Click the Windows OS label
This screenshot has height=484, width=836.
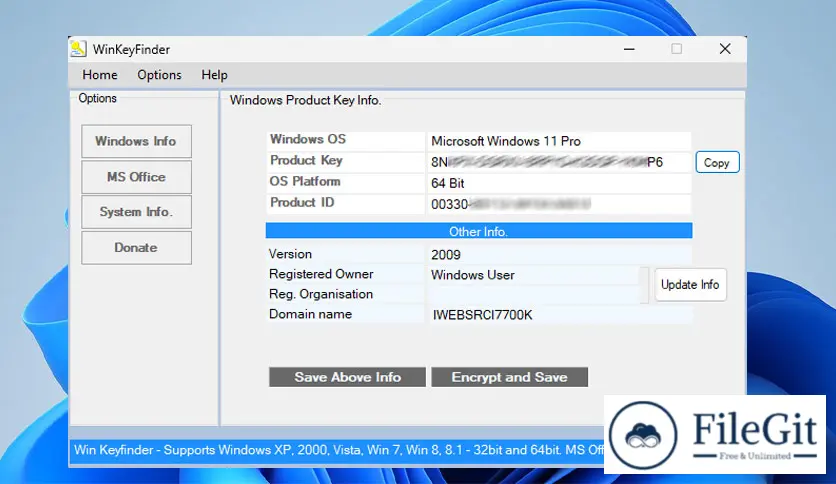(x=308, y=139)
